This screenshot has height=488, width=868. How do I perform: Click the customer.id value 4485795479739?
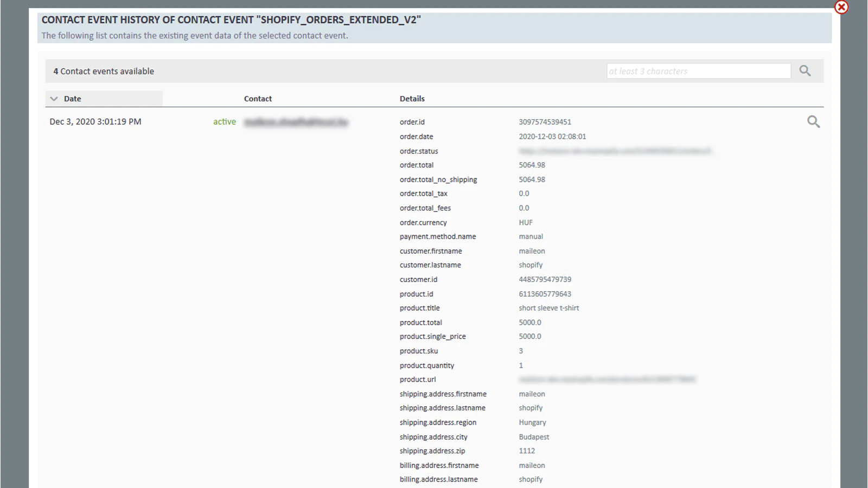545,279
